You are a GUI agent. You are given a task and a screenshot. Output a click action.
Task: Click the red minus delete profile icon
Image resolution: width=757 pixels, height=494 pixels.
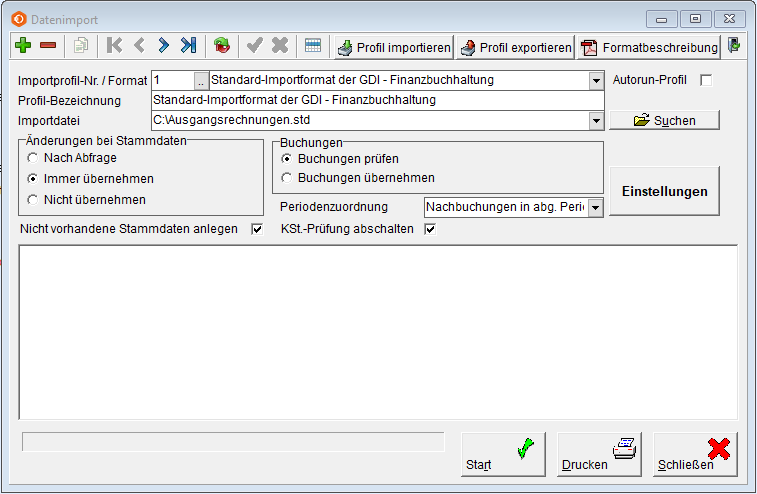pos(47,46)
